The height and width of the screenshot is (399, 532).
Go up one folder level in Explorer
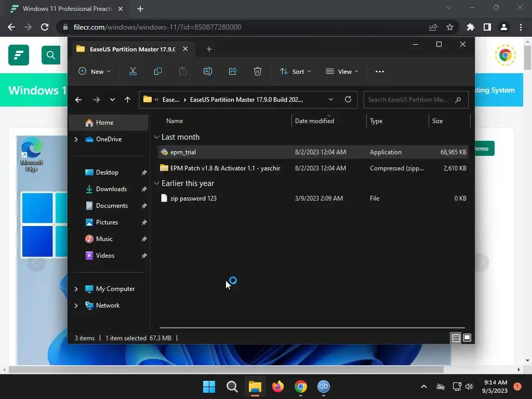128,100
